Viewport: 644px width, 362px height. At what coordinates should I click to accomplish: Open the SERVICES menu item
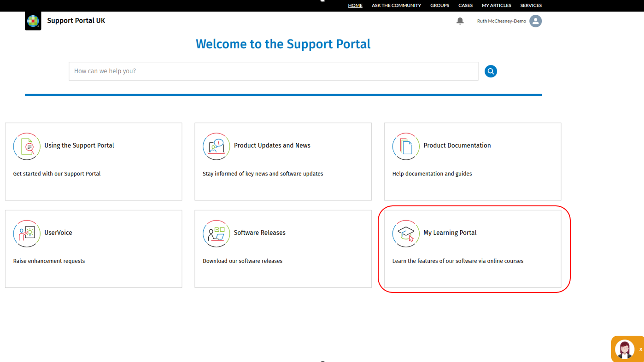pyautogui.click(x=531, y=6)
